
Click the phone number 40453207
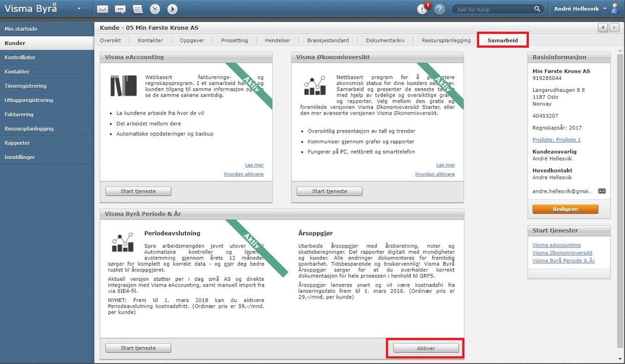click(x=546, y=116)
